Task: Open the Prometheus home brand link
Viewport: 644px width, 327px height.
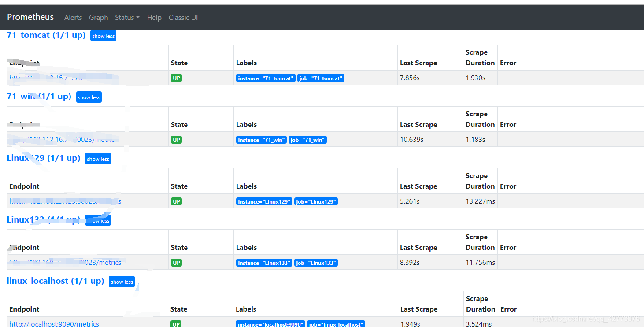Action: [x=30, y=17]
